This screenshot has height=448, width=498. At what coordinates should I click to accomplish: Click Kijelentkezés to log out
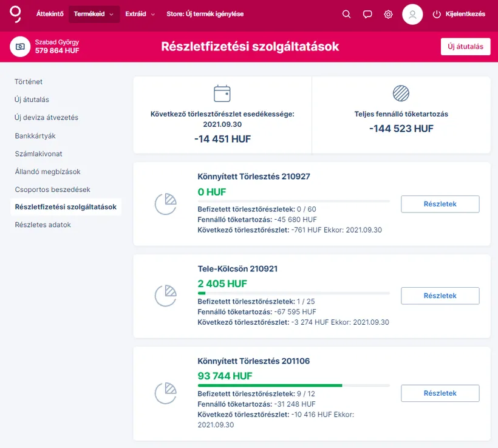(459, 15)
